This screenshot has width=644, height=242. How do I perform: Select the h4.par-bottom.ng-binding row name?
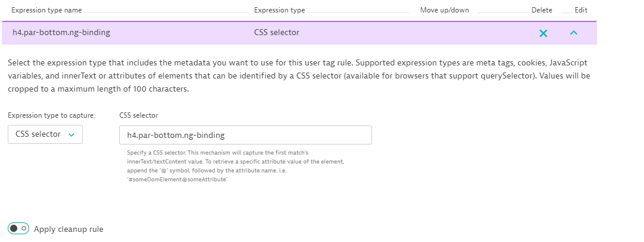click(61, 33)
